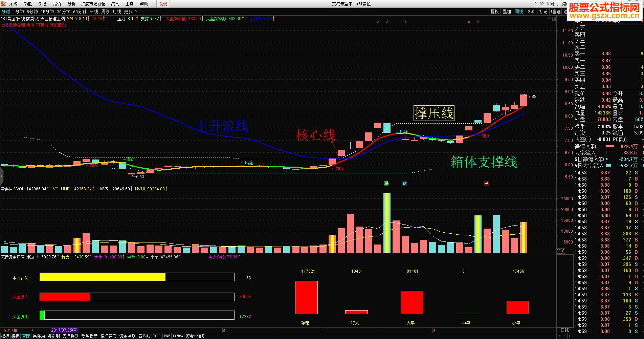Select the ENE indicator template

[167, 336]
